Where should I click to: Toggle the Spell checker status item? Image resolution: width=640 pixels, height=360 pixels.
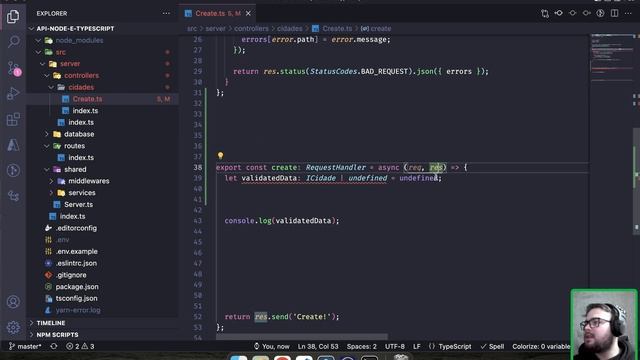click(x=492, y=347)
